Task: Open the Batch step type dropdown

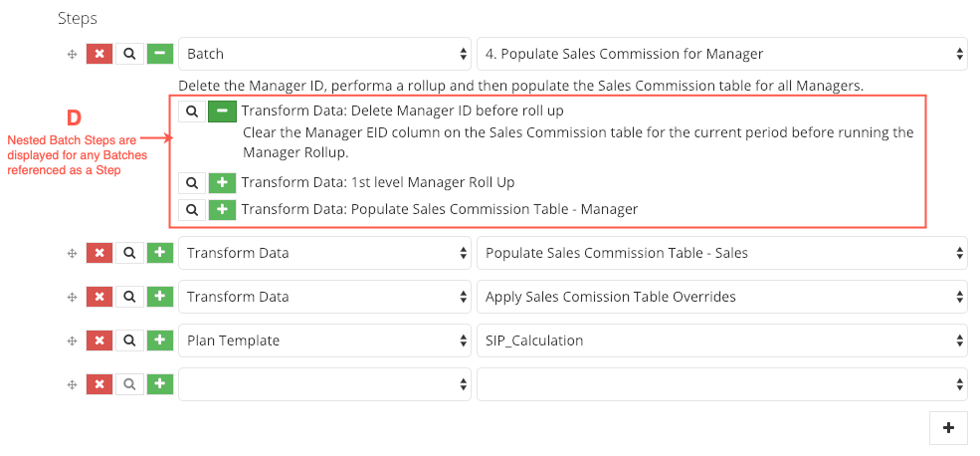Action: pos(324,54)
